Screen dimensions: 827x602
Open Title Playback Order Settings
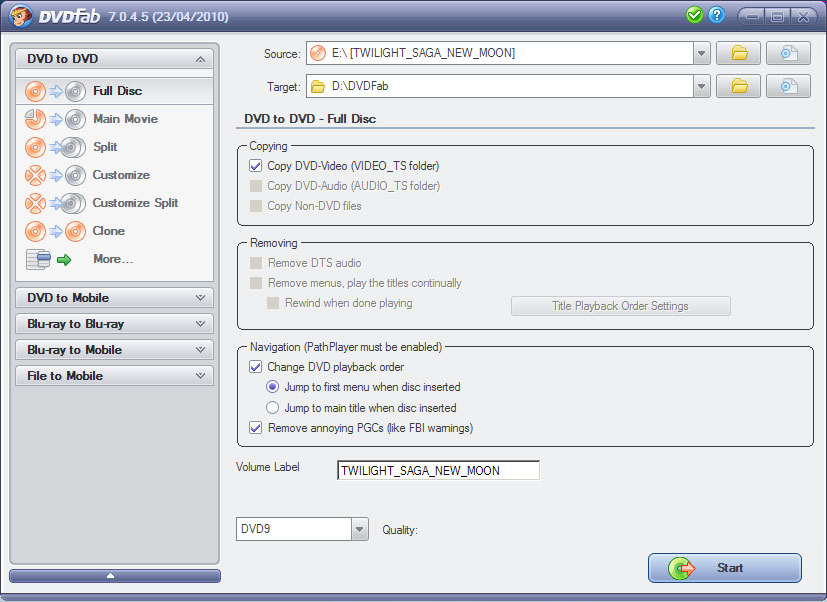point(620,306)
